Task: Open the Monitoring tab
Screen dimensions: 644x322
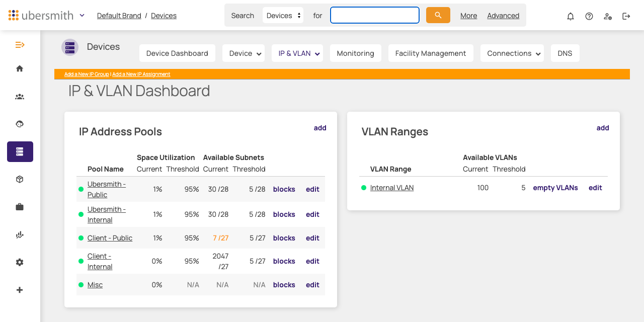Action: 356,53
